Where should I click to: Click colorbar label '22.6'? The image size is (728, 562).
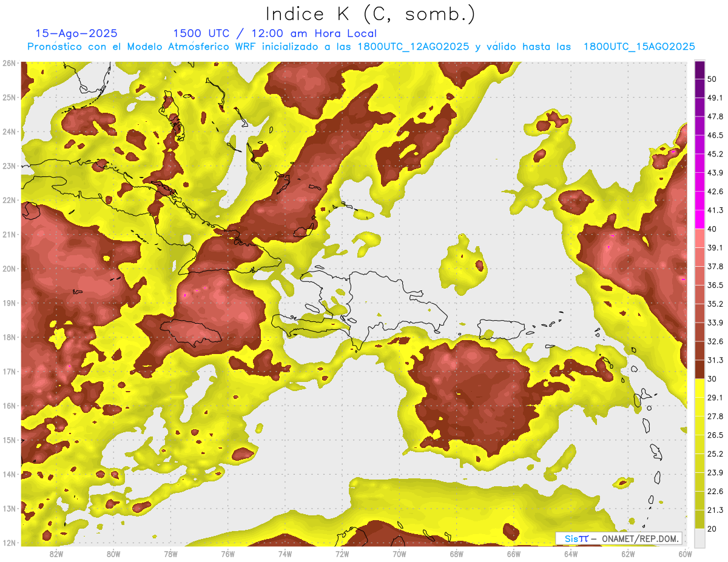[715, 491]
